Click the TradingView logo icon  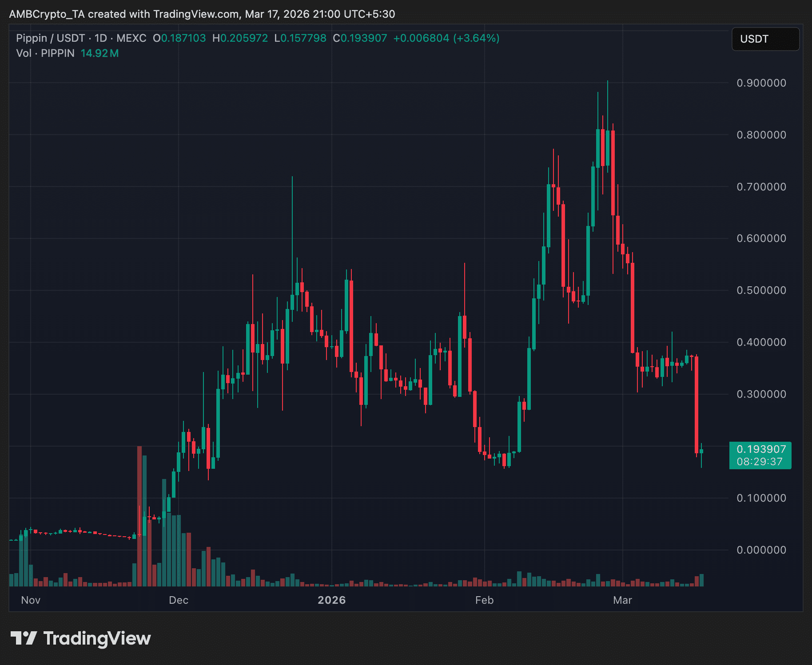click(x=24, y=638)
